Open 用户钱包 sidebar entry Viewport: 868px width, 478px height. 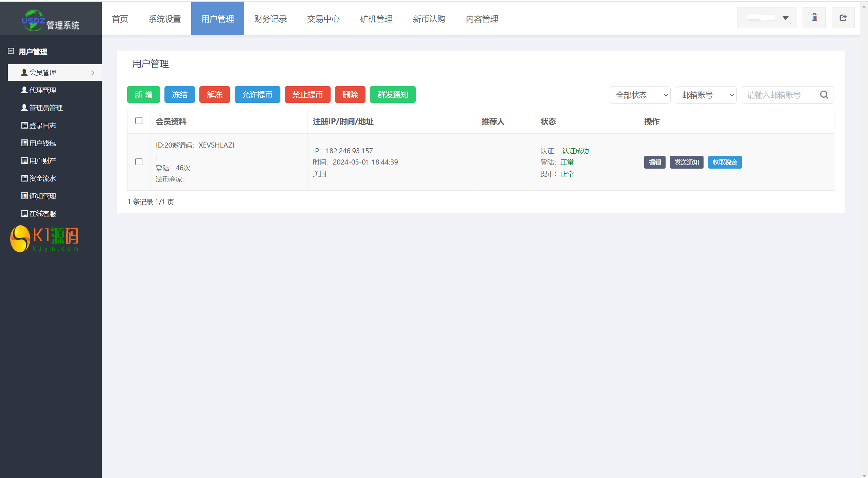(42, 143)
